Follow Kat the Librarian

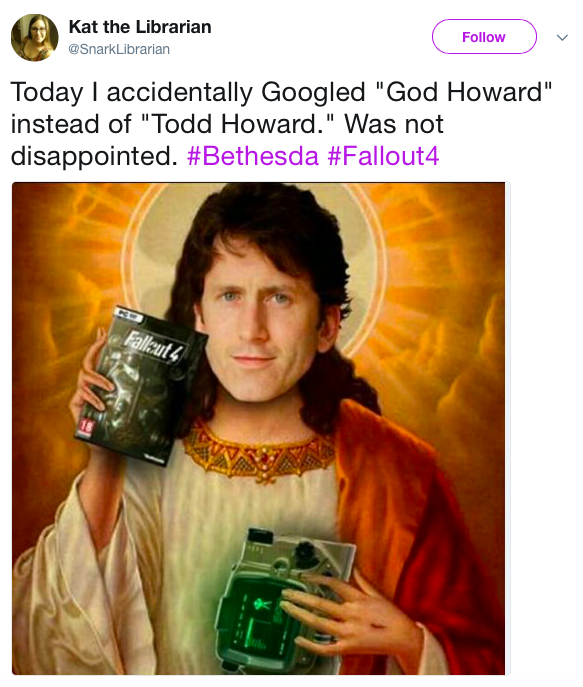(484, 37)
